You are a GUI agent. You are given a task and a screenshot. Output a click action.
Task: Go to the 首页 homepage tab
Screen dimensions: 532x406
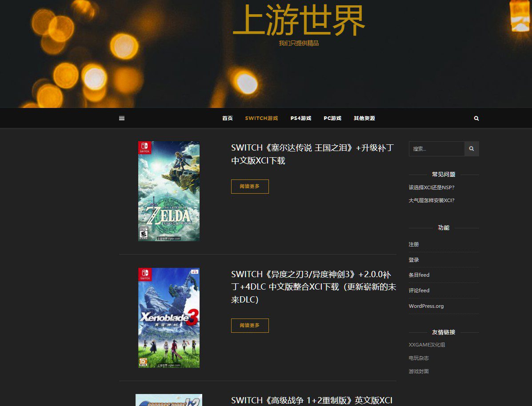pos(227,118)
